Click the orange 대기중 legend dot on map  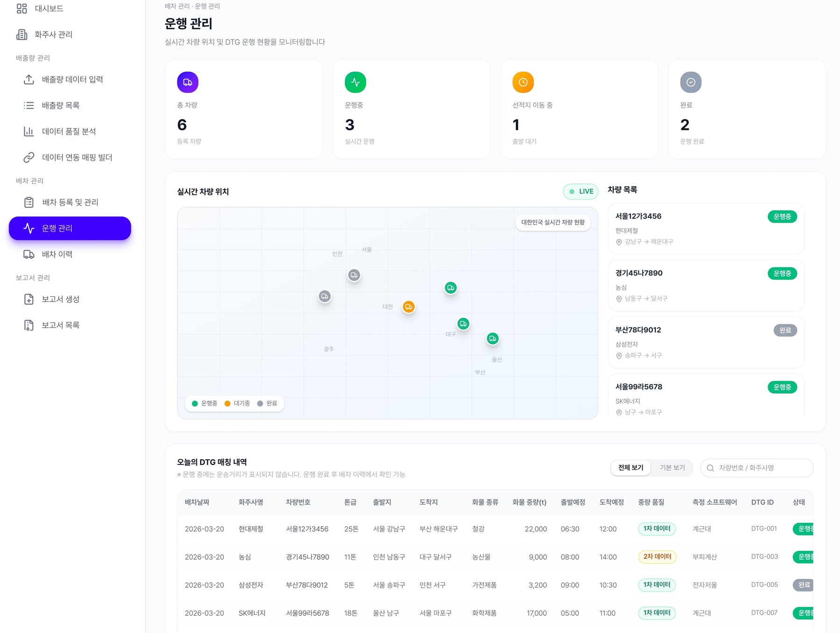click(x=227, y=403)
